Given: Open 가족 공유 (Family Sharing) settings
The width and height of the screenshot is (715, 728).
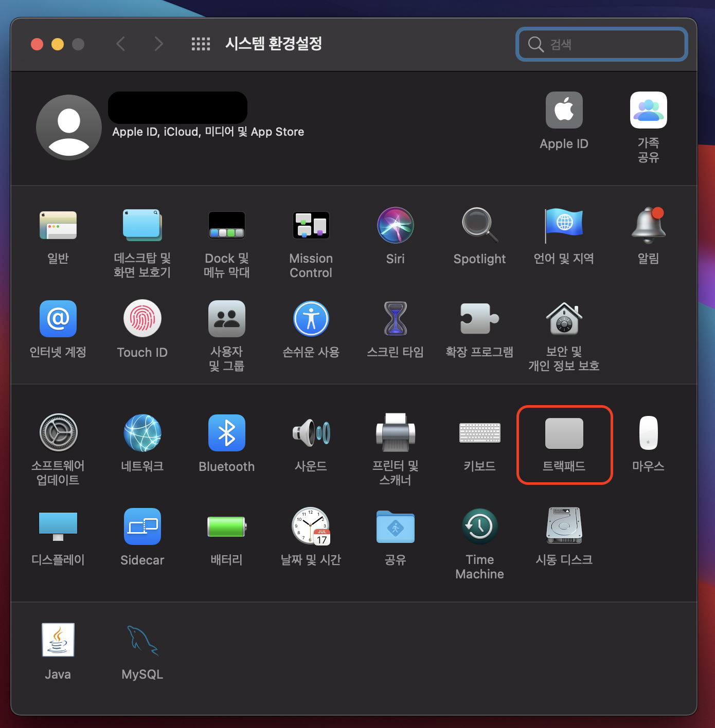Looking at the screenshot, I should (649, 110).
